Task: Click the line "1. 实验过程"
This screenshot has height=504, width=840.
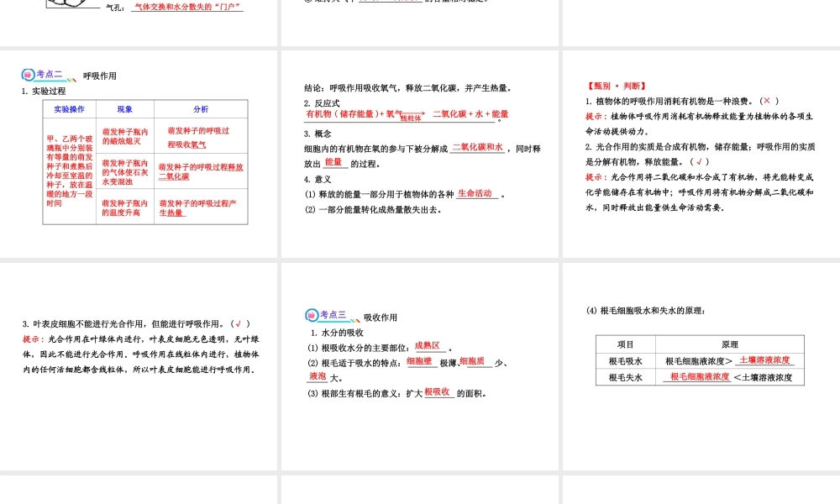Action: tap(44, 91)
